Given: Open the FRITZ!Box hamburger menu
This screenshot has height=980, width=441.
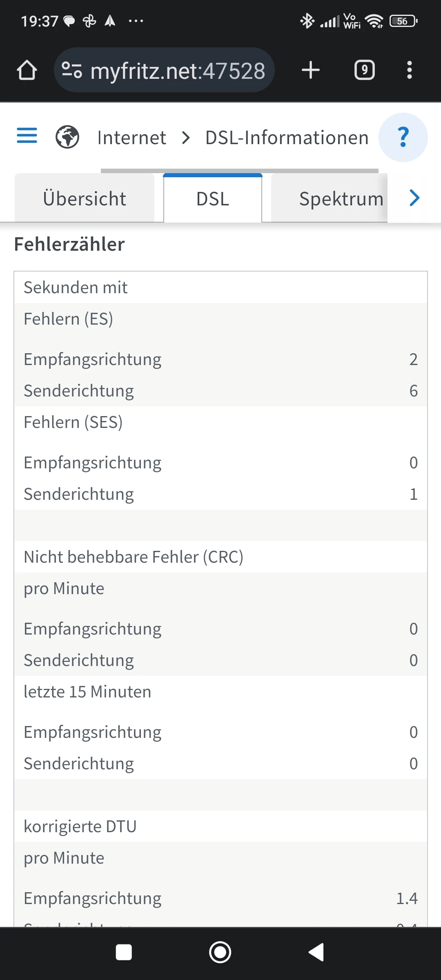Looking at the screenshot, I should 27,136.
